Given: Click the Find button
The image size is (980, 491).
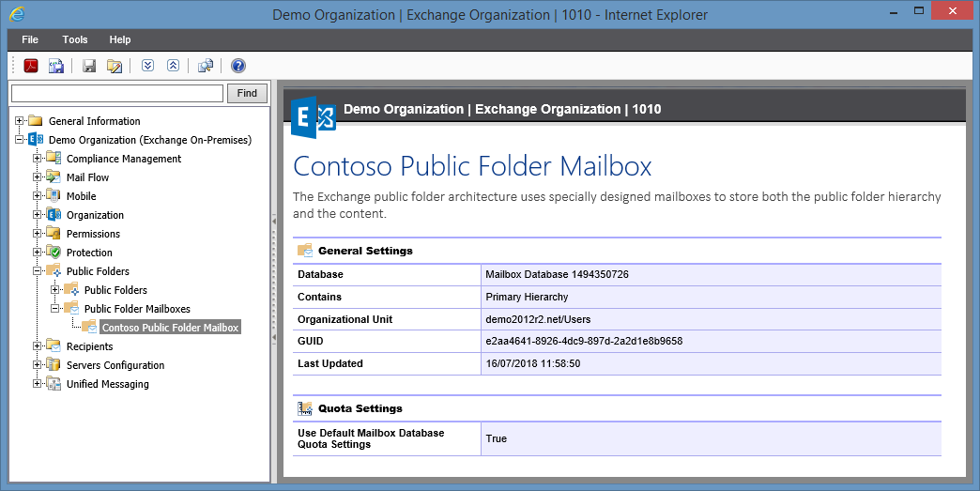Looking at the screenshot, I should tap(247, 93).
